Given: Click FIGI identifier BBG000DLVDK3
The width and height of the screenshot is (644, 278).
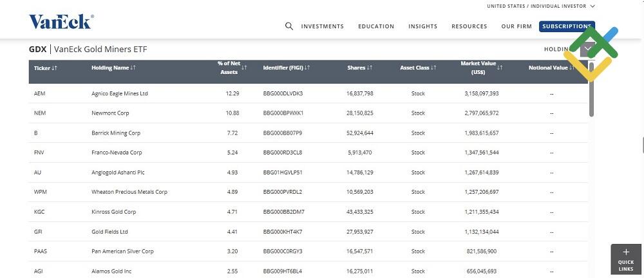Looking at the screenshot, I should click(x=283, y=93).
